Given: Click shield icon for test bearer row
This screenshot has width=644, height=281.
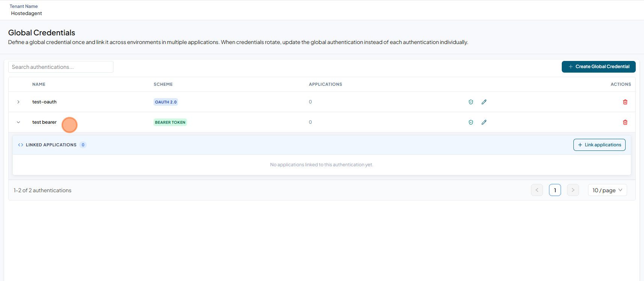Looking at the screenshot, I should [x=471, y=122].
